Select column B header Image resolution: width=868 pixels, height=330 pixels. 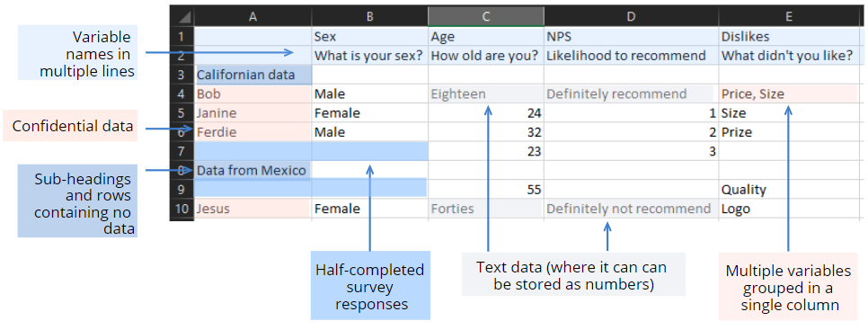(370, 17)
